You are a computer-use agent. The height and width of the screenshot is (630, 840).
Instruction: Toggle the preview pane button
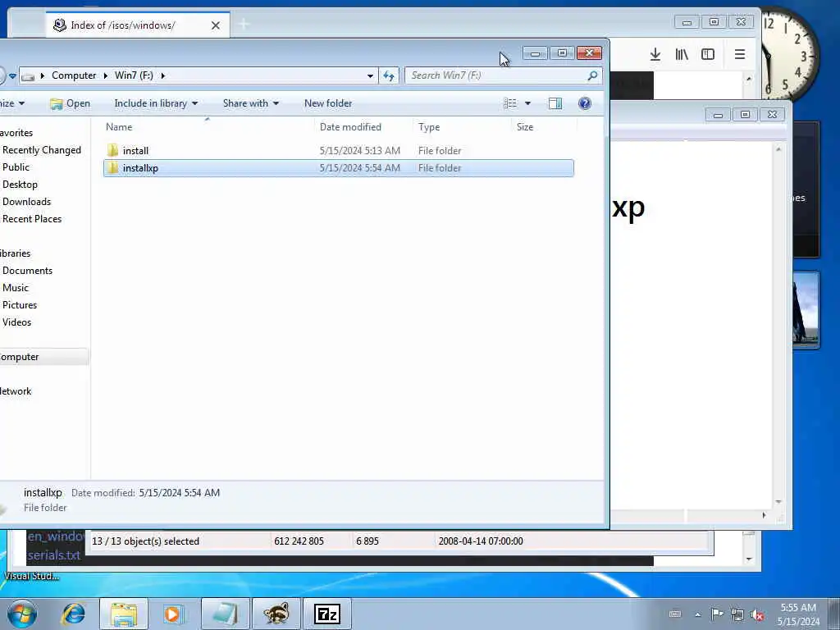tap(555, 103)
